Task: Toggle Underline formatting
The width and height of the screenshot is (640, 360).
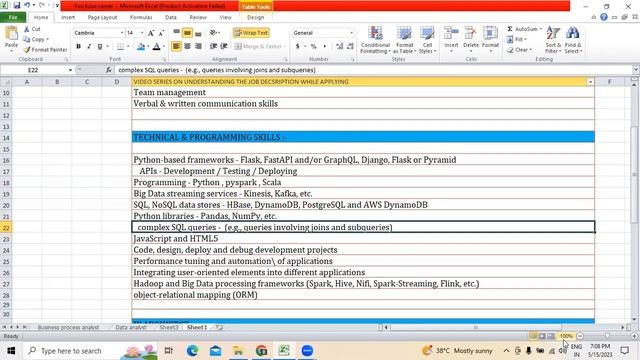Action: point(100,47)
